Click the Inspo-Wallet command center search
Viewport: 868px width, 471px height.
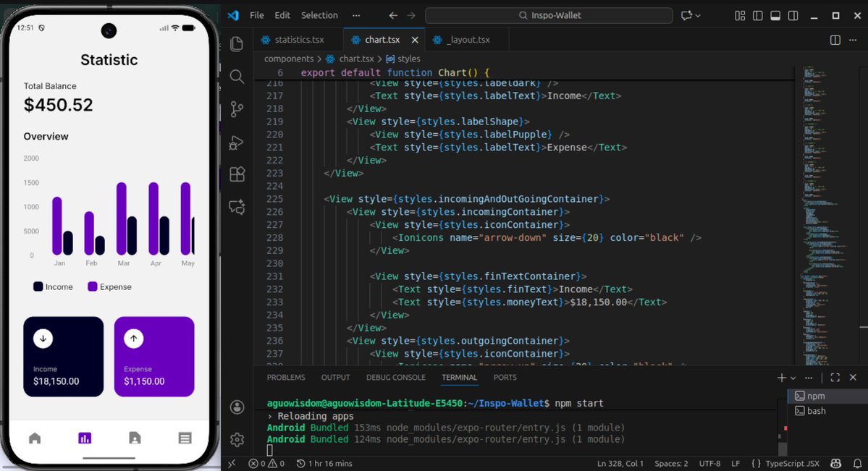(549, 15)
